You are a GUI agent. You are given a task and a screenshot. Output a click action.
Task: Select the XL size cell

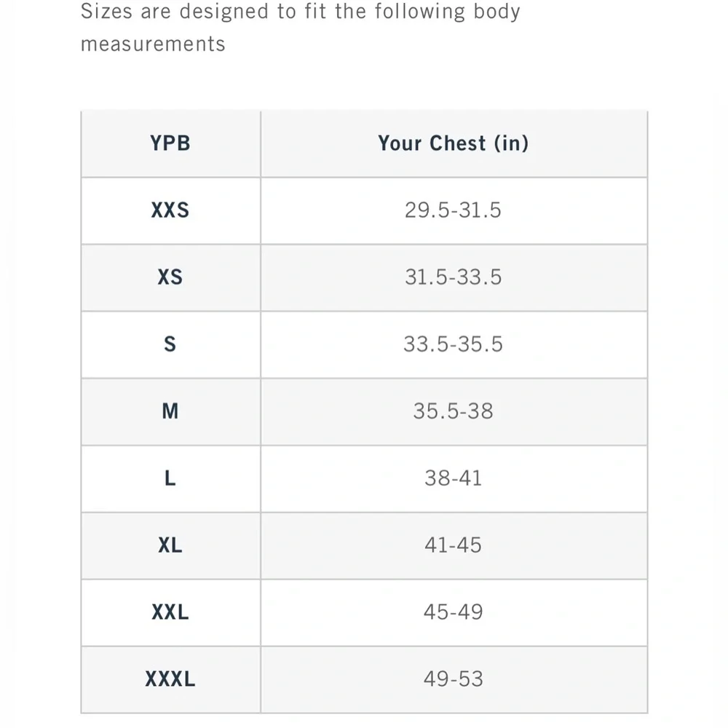pyautogui.click(x=170, y=545)
